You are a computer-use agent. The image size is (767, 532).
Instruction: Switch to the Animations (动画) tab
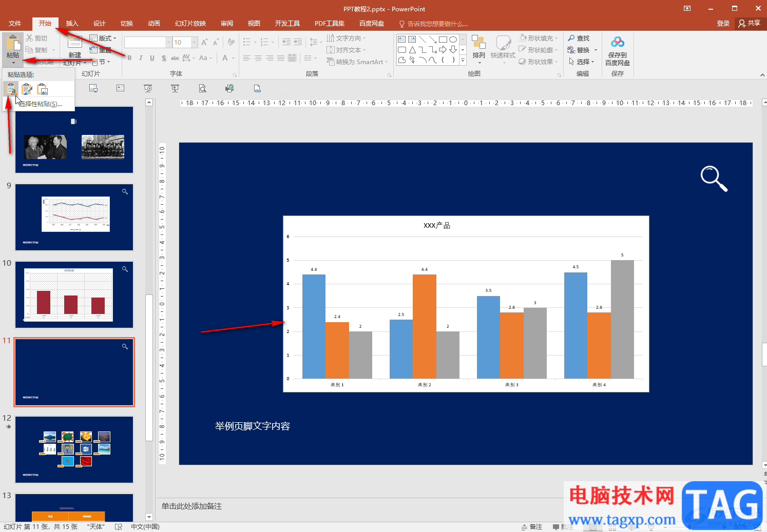tap(154, 24)
